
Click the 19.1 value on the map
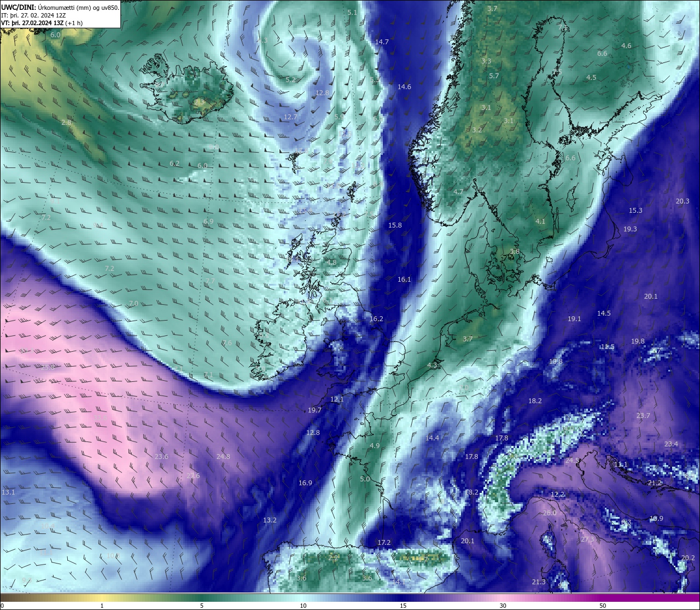coord(574,319)
